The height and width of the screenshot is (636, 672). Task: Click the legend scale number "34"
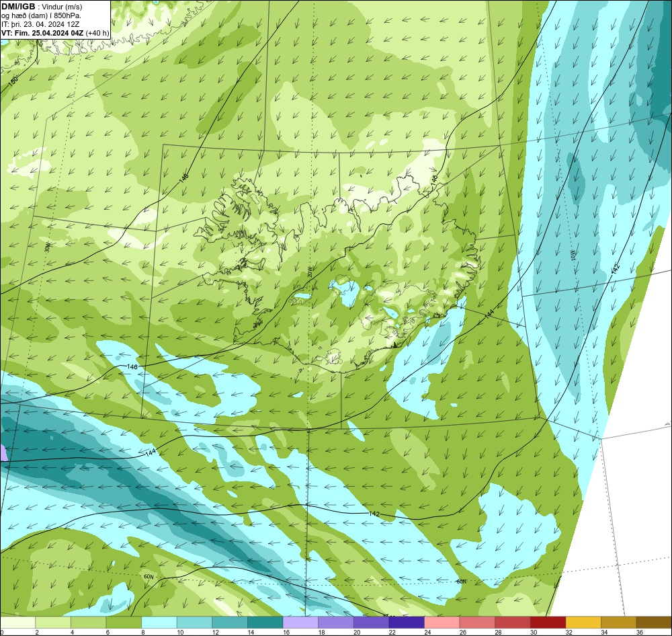(604, 632)
